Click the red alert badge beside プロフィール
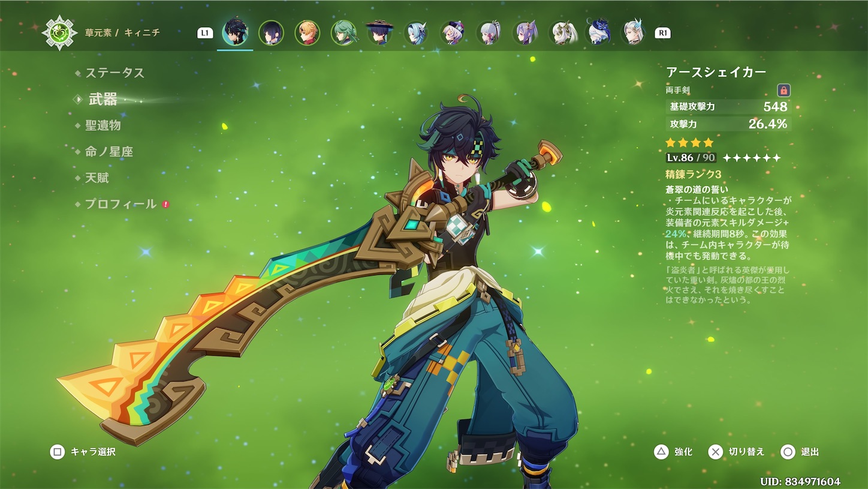The height and width of the screenshot is (489, 868). pyautogui.click(x=166, y=204)
